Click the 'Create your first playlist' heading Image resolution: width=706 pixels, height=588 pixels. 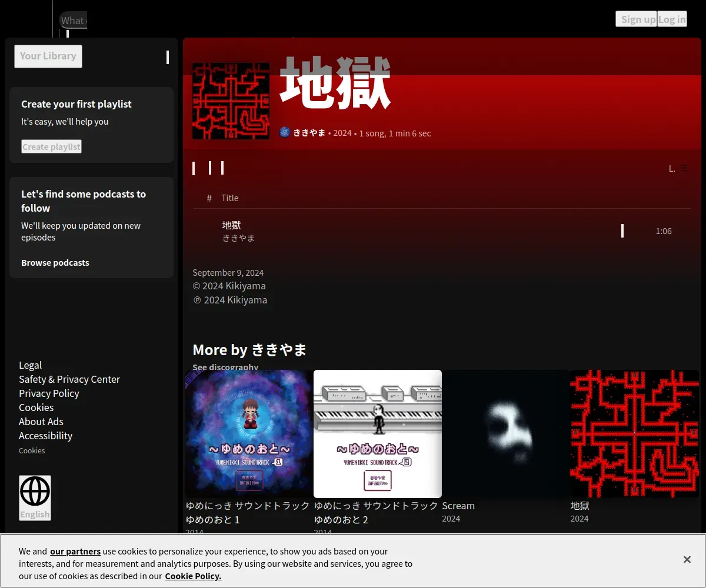(x=76, y=104)
